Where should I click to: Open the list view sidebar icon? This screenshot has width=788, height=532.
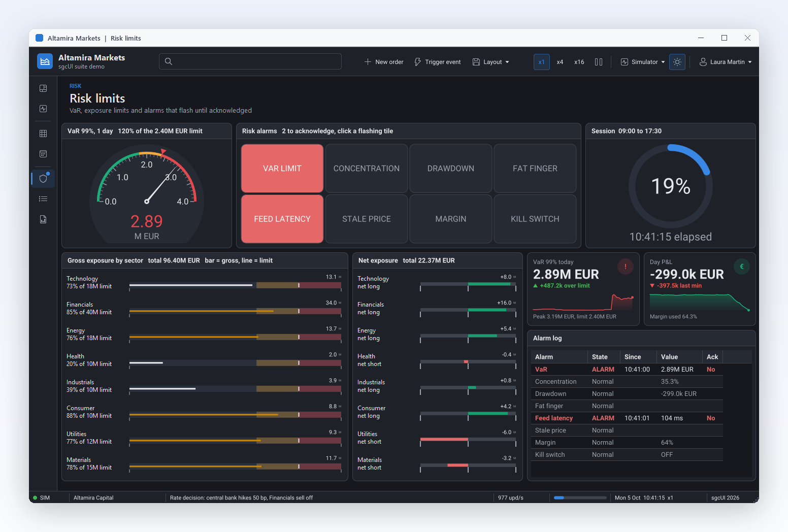point(43,199)
